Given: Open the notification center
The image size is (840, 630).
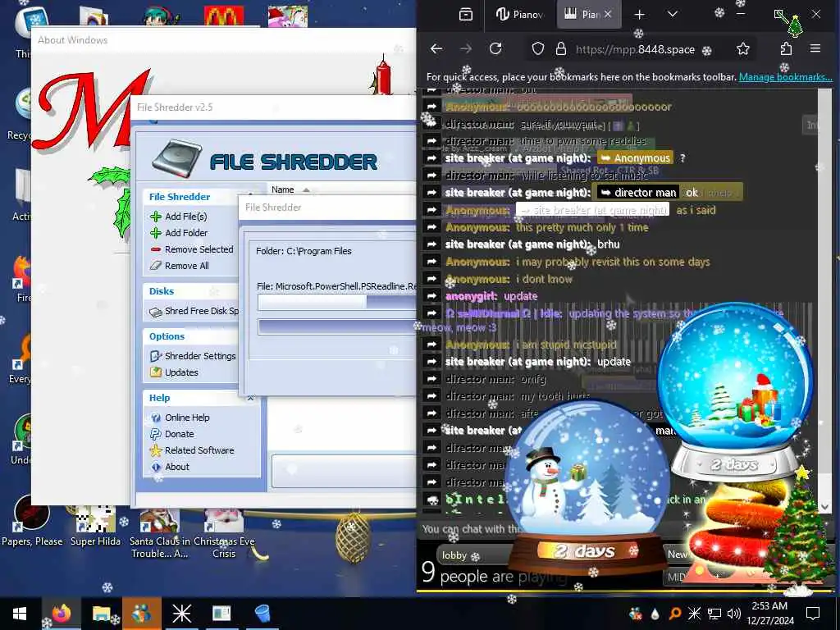Looking at the screenshot, I should pos(813,614).
